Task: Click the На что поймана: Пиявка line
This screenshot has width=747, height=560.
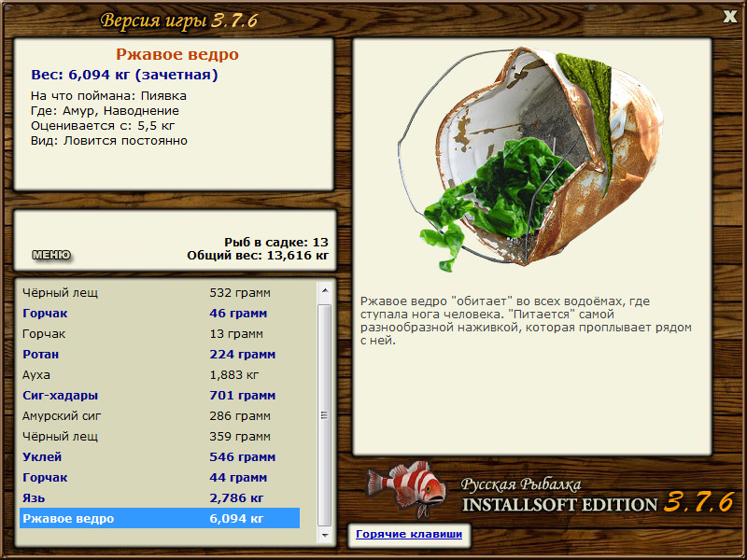Action: click(108, 96)
